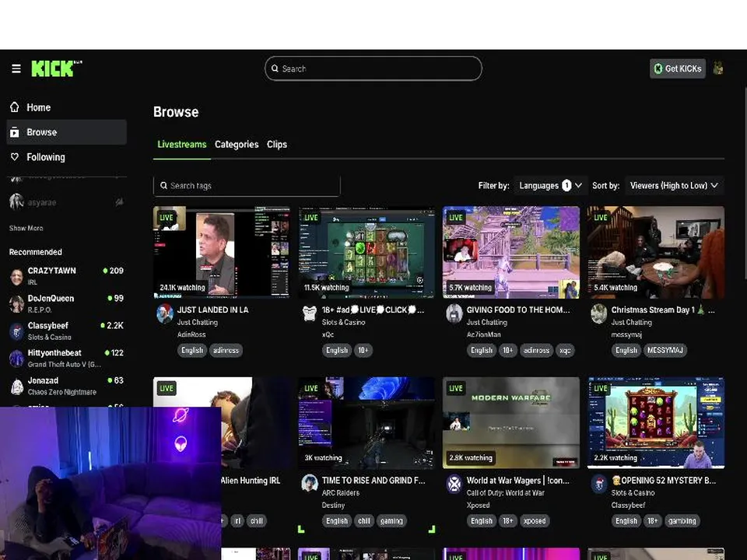The height and width of the screenshot is (560, 747).
Task: Open JUST LANDED IN LA stream title
Action: point(213,310)
